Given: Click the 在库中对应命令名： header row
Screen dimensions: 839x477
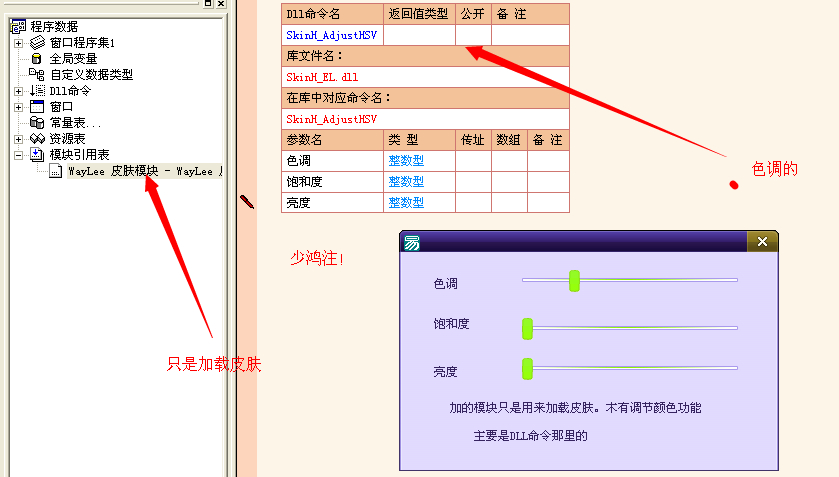Looking at the screenshot, I should [x=425, y=98].
